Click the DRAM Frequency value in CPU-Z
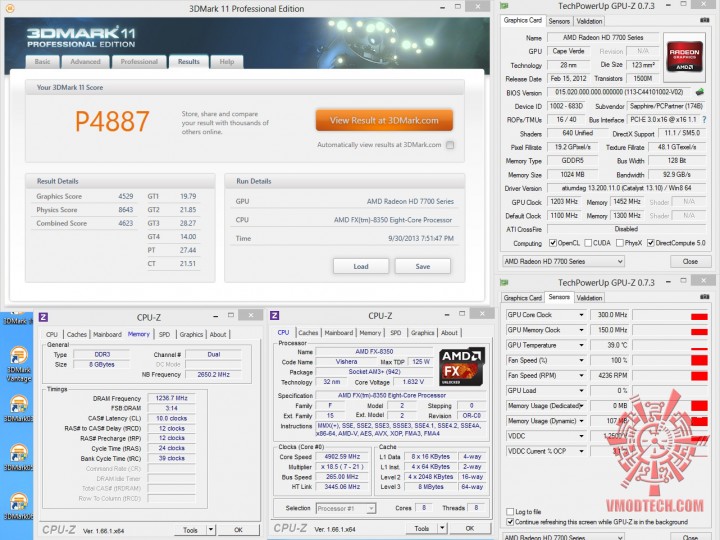Viewport: 720px width, 540px height. [171, 398]
